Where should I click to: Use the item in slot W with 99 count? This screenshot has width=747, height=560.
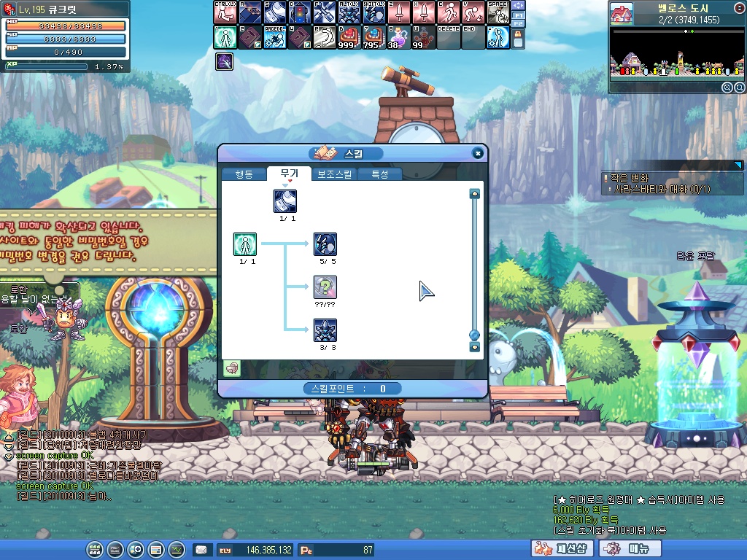tap(424, 37)
